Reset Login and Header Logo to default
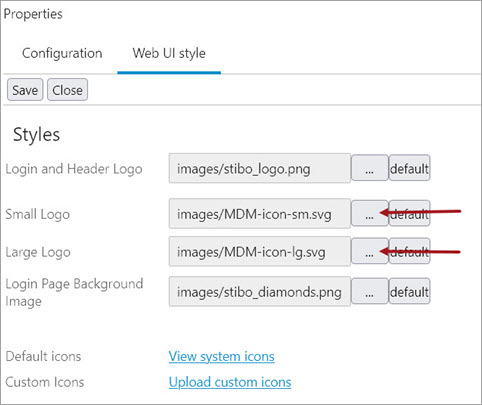 [409, 168]
